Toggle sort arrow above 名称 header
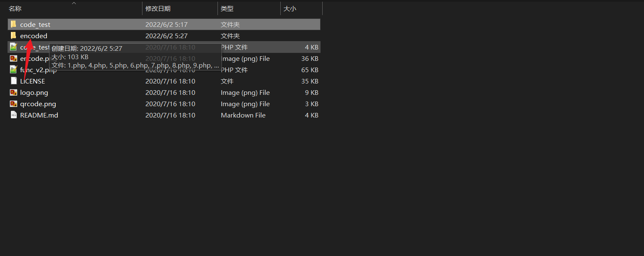Screen dimensions: 644x256 coord(74,3)
